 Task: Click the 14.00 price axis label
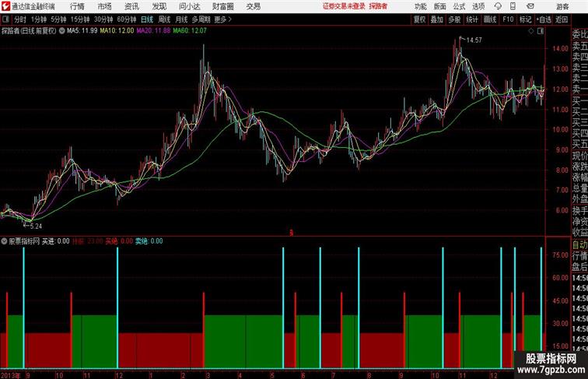560,48
